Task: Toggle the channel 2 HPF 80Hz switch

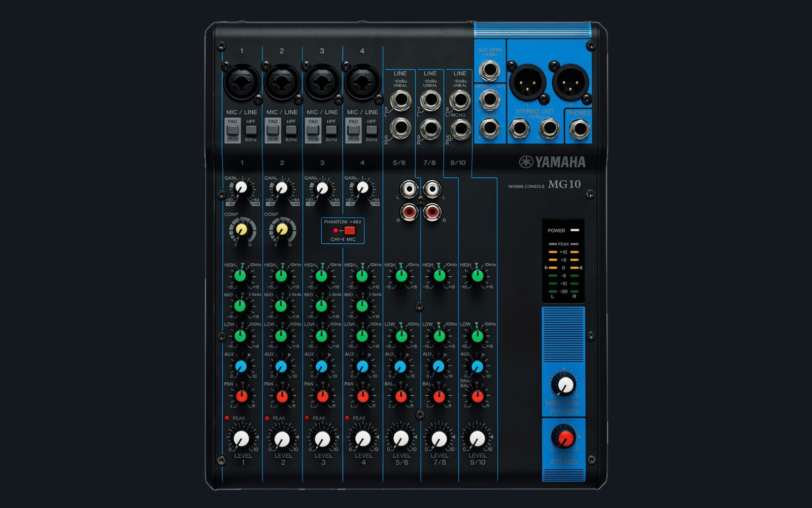Action: tap(291, 131)
